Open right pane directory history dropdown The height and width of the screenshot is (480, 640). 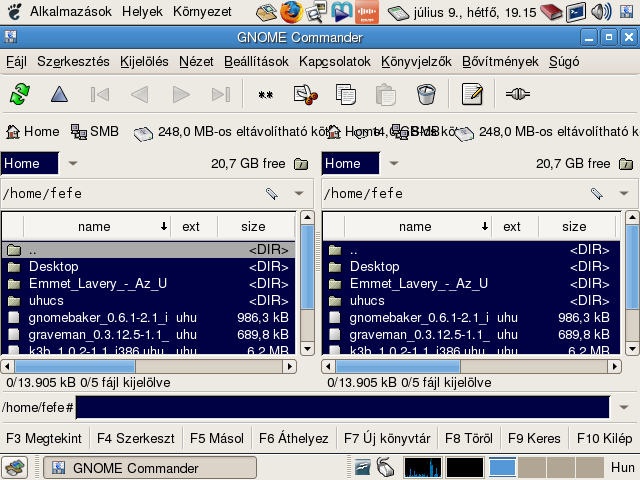tap(624, 193)
